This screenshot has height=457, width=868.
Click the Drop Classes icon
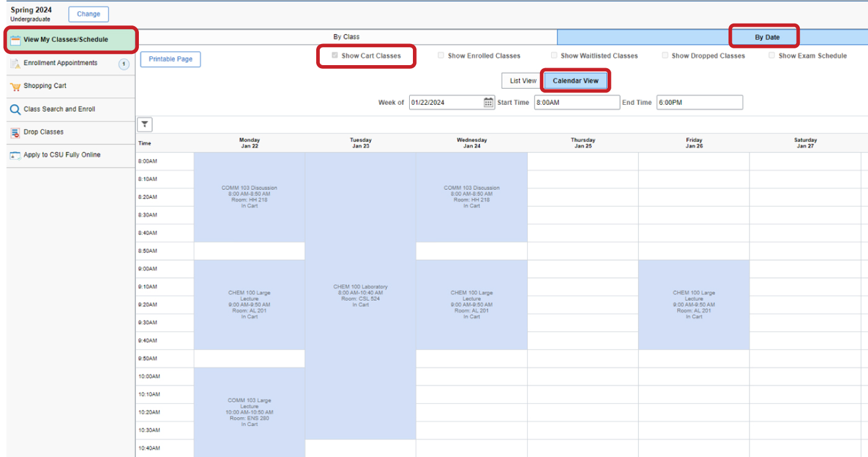[x=15, y=133]
